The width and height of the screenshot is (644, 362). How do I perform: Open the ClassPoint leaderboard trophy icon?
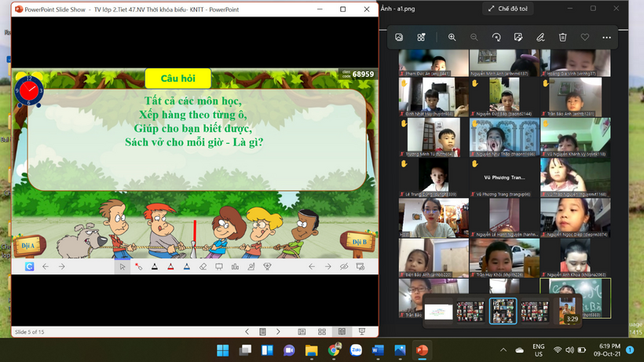pos(267,267)
